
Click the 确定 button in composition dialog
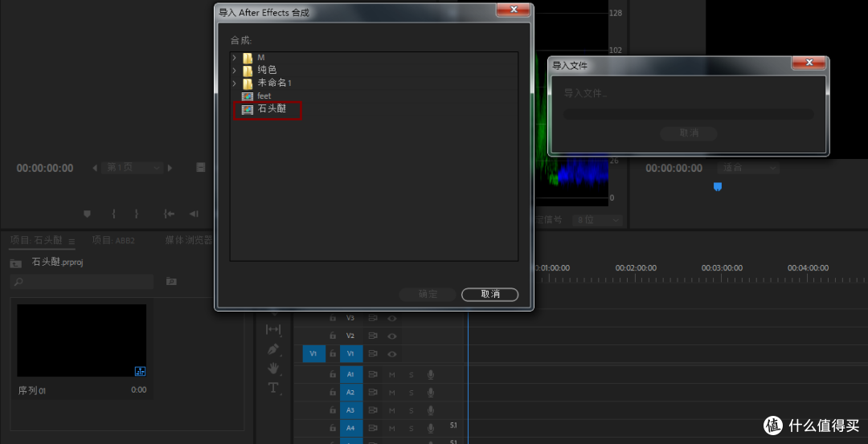(428, 294)
